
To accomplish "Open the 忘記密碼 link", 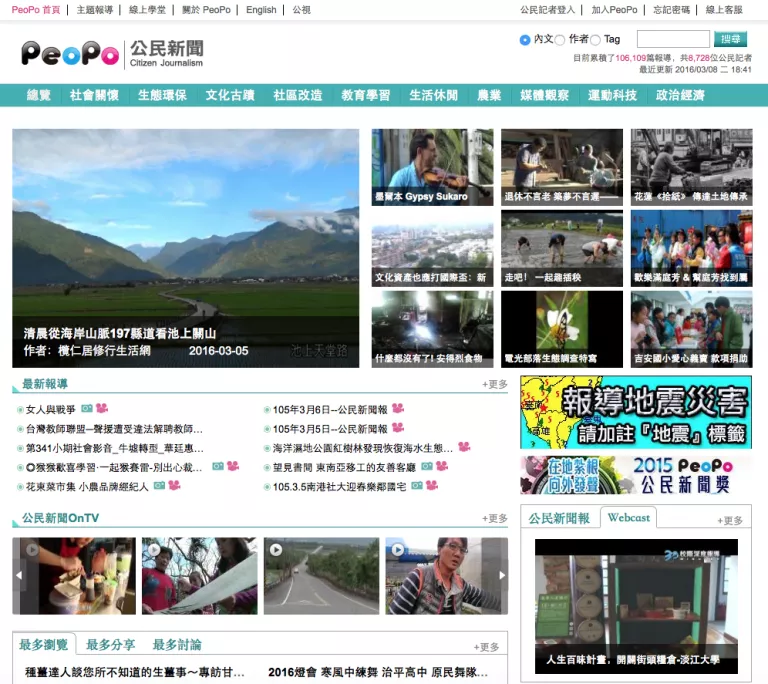I will [x=671, y=10].
